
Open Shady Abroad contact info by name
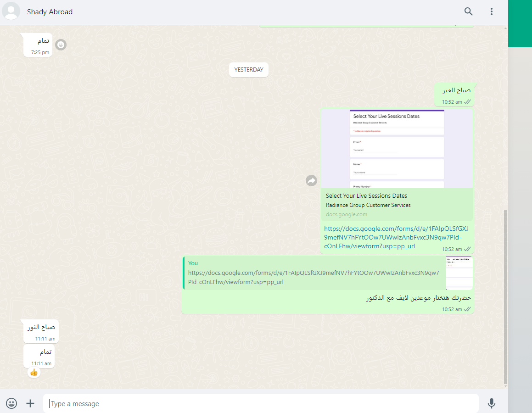tap(50, 12)
